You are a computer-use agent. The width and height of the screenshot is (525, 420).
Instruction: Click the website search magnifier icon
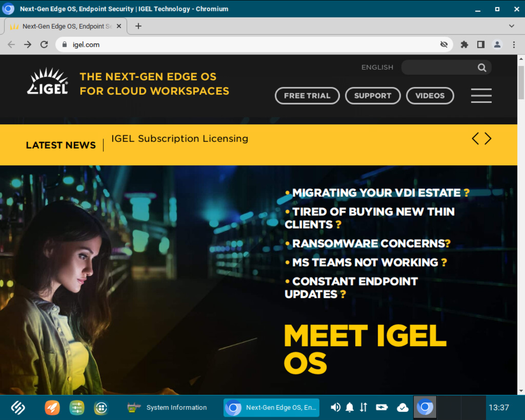[x=482, y=68]
